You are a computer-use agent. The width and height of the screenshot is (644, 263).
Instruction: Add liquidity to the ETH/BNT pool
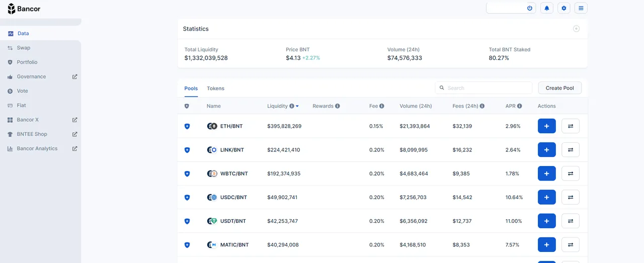point(547,126)
